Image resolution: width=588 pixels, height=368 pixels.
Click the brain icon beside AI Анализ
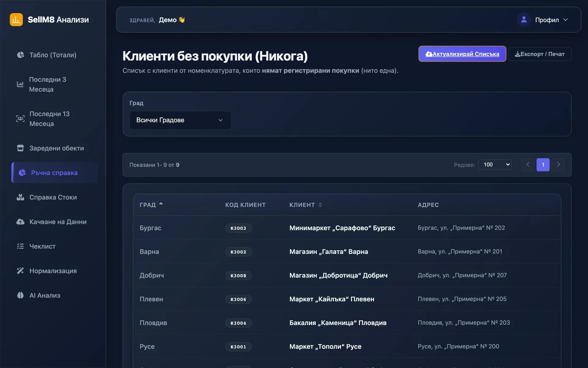click(x=20, y=295)
